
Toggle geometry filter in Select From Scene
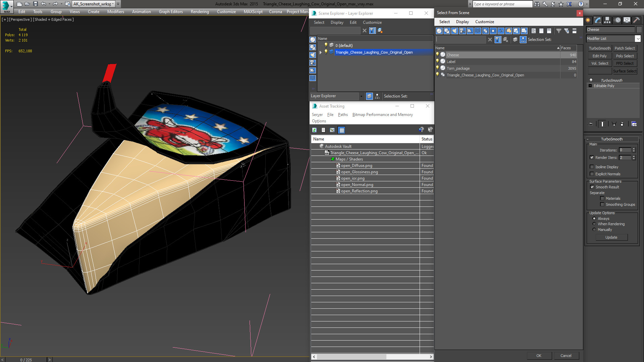pos(439,31)
